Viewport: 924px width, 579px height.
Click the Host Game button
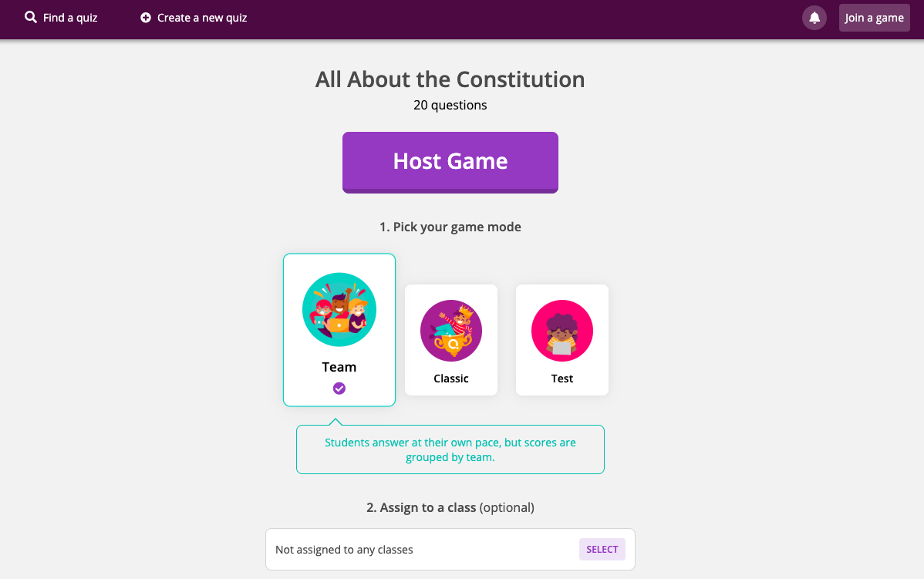450,163
